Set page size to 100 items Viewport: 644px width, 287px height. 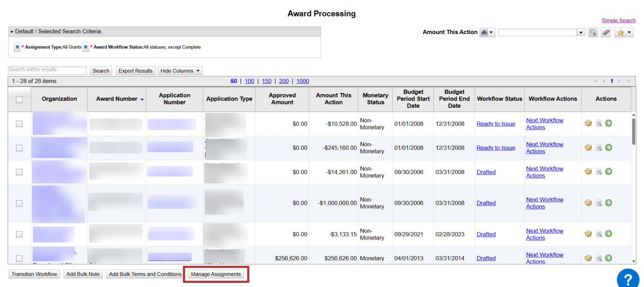[x=249, y=81]
